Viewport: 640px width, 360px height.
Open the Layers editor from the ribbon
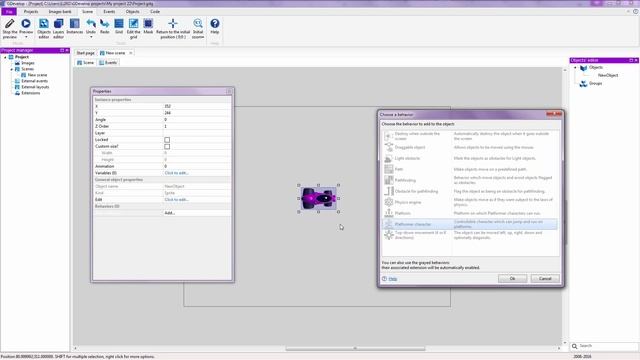tap(58, 24)
